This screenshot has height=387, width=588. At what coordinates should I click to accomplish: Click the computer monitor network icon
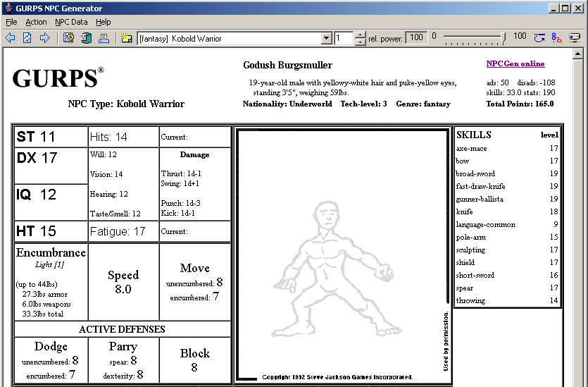(x=575, y=38)
